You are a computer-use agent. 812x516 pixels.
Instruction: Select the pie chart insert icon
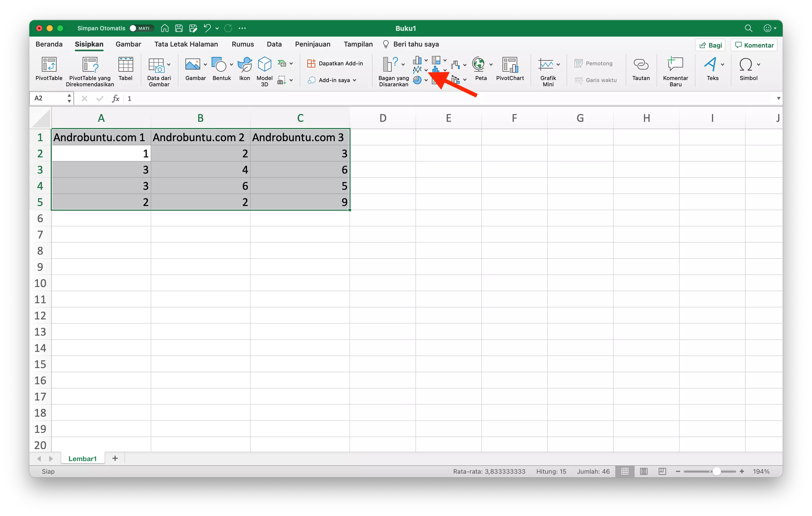(418, 80)
